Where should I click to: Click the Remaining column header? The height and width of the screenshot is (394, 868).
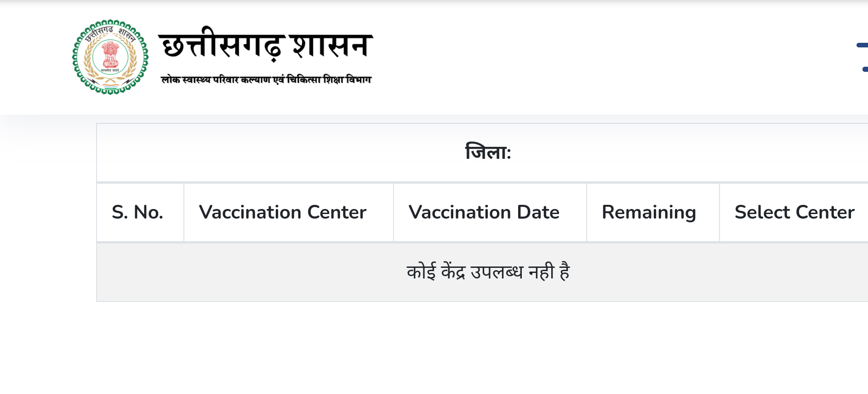[649, 212]
